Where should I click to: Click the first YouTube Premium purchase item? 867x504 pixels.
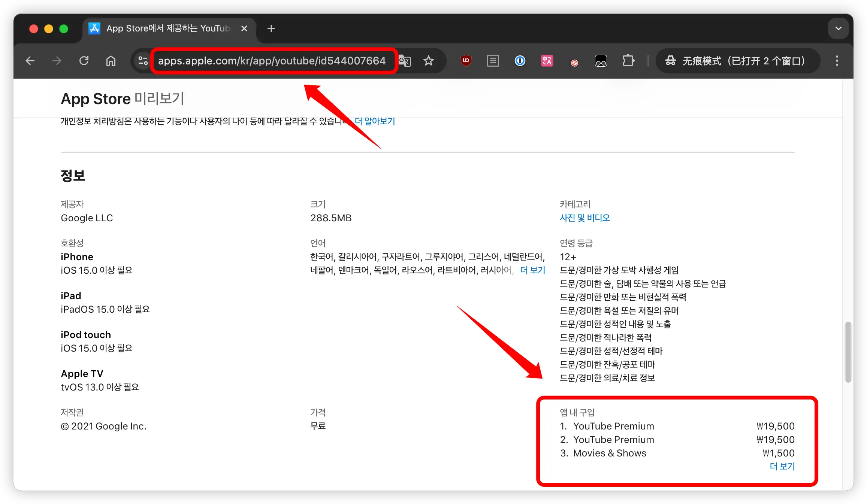613,426
